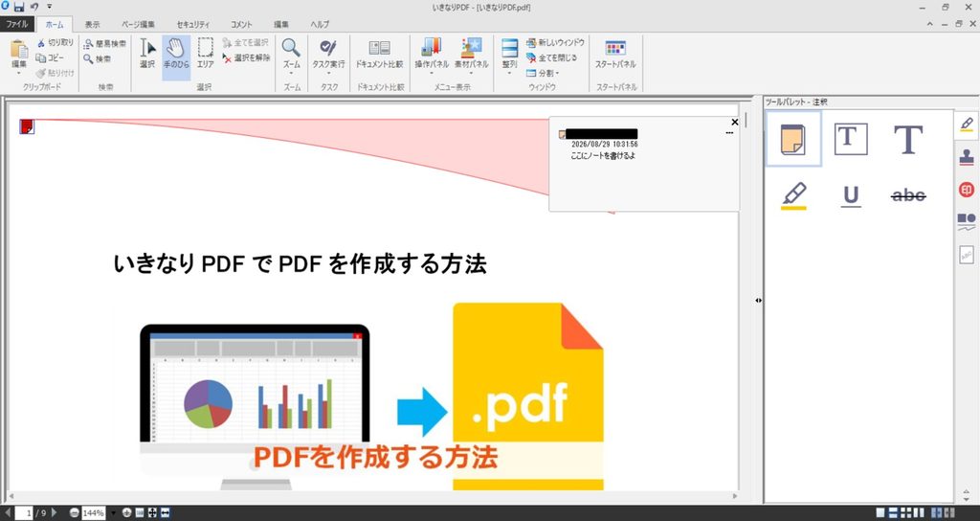Switch to single page view layout icon
The height and width of the screenshot is (521, 980).
click(x=880, y=513)
